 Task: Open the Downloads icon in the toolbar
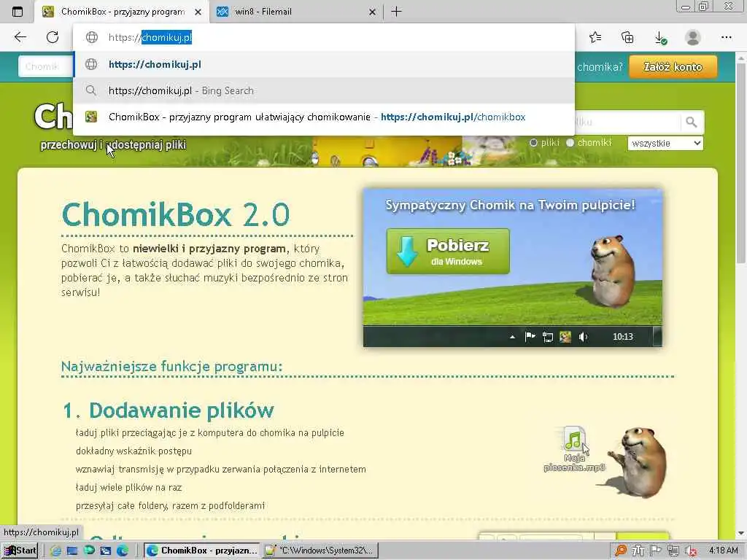(x=660, y=38)
